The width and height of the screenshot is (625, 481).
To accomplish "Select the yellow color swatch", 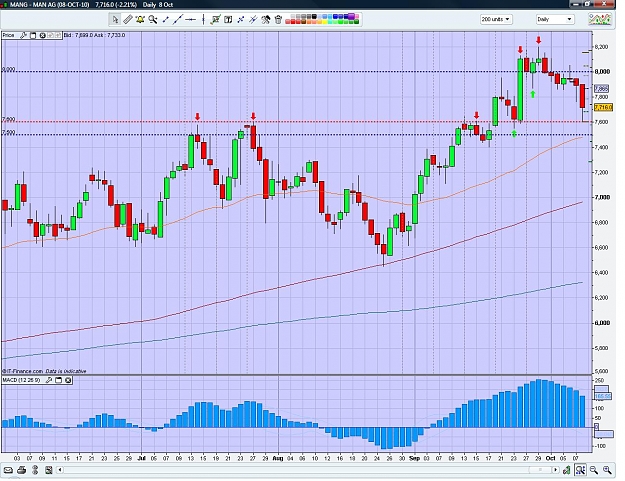I will coord(325,22).
